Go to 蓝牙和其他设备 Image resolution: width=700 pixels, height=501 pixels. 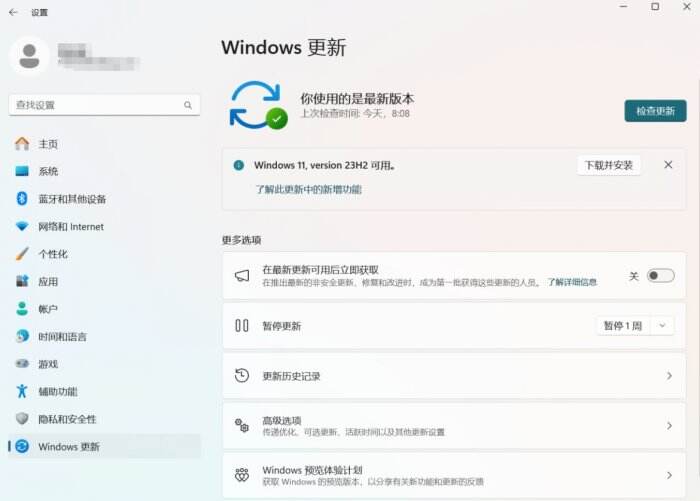105,199
